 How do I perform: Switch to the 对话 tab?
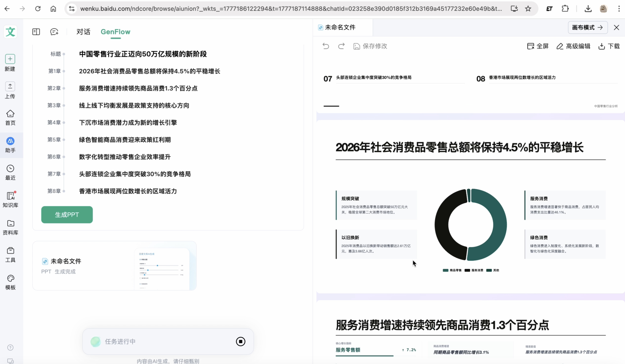[x=83, y=32]
